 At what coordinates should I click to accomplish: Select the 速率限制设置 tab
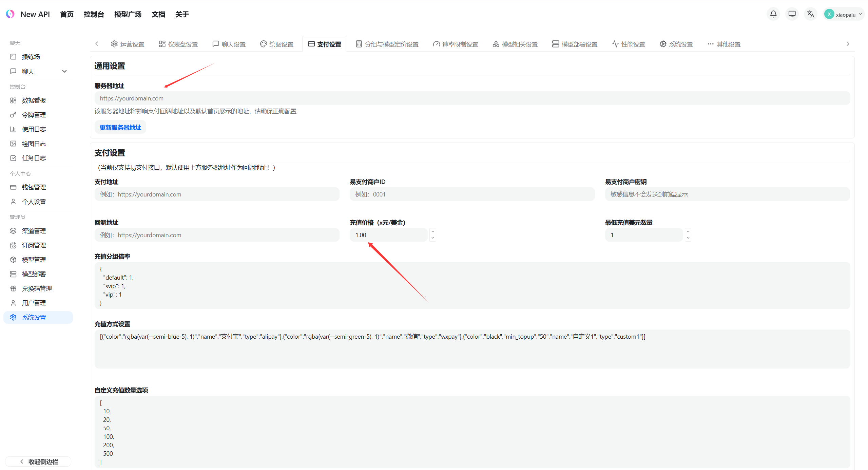coord(456,44)
